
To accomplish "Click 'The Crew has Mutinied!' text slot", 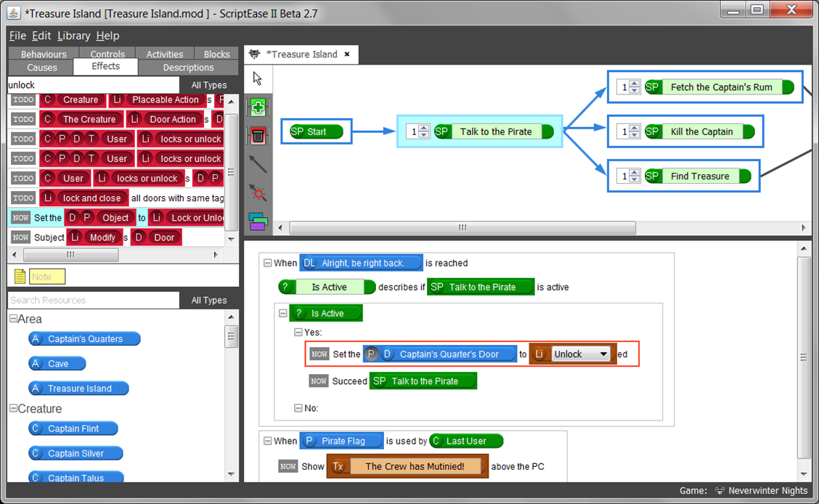I will [x=415, y=466].
